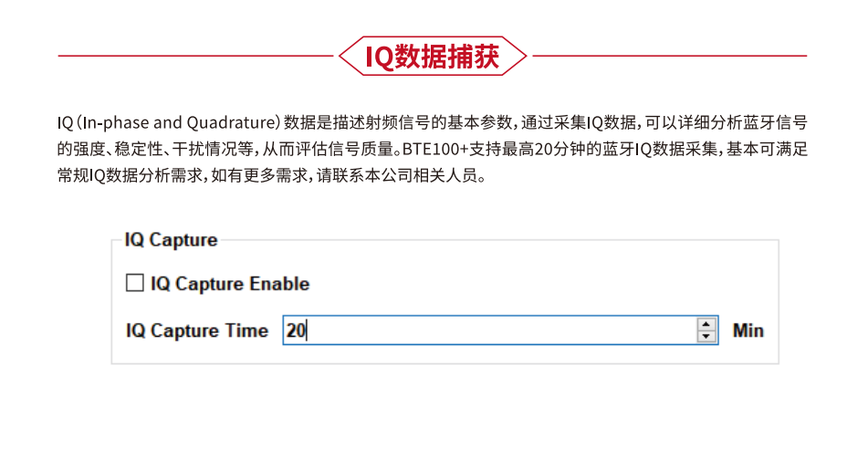
Task: Click the value 20 in the time field
Action: (x=295, y=330)
